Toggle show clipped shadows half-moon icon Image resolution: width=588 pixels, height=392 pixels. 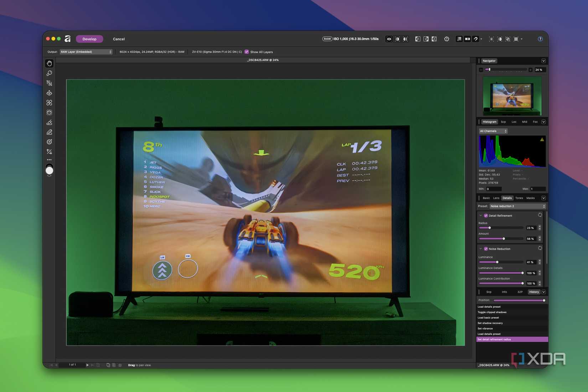tap(500, 39)
